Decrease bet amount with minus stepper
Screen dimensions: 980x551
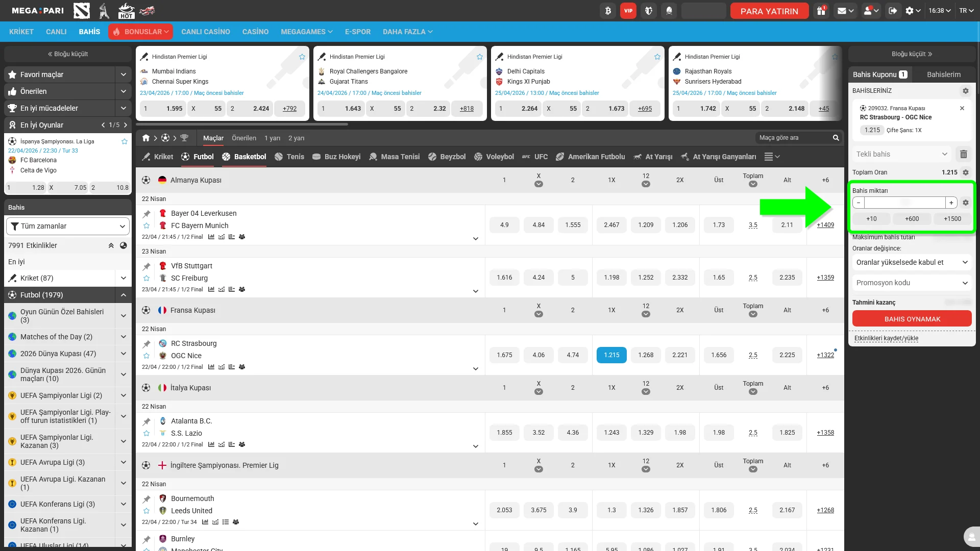click(x=859, y=203)
